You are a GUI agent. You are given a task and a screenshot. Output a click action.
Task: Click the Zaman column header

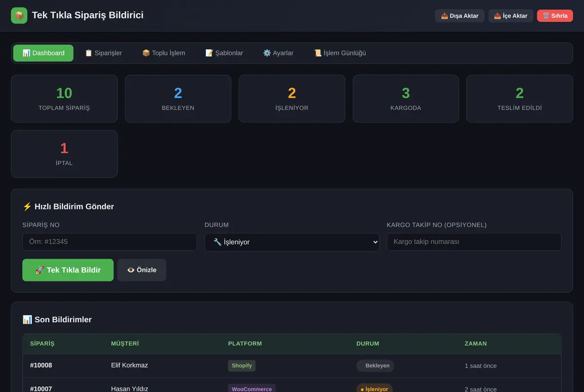pos(475,343)
